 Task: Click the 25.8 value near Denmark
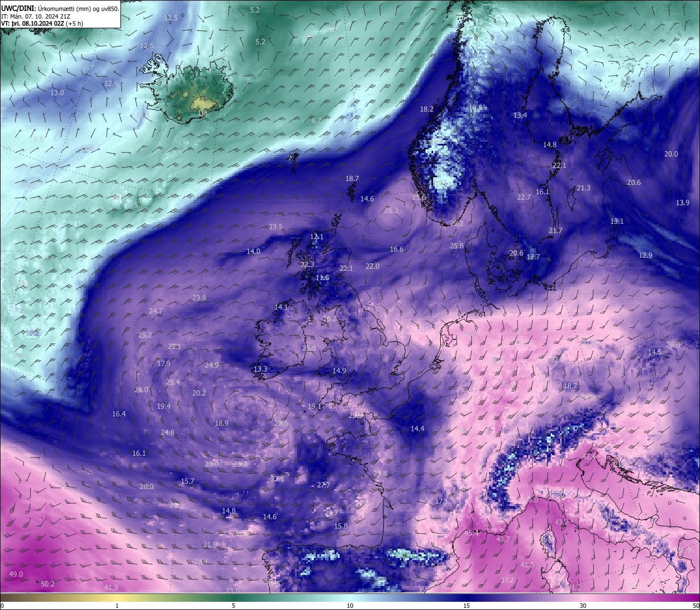pyautogui.click(x=457, y=246)
